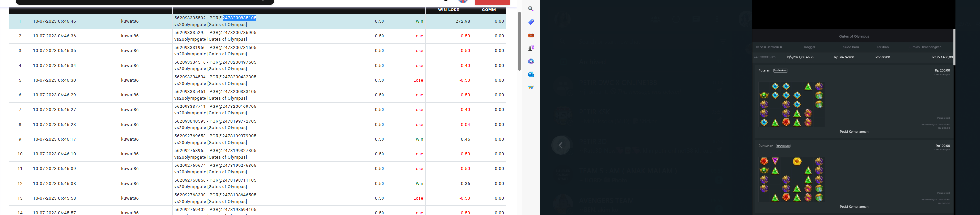Click the 0.46 win amount in row 9
This screenshot has height=215, width=980.
click(465, 139)
